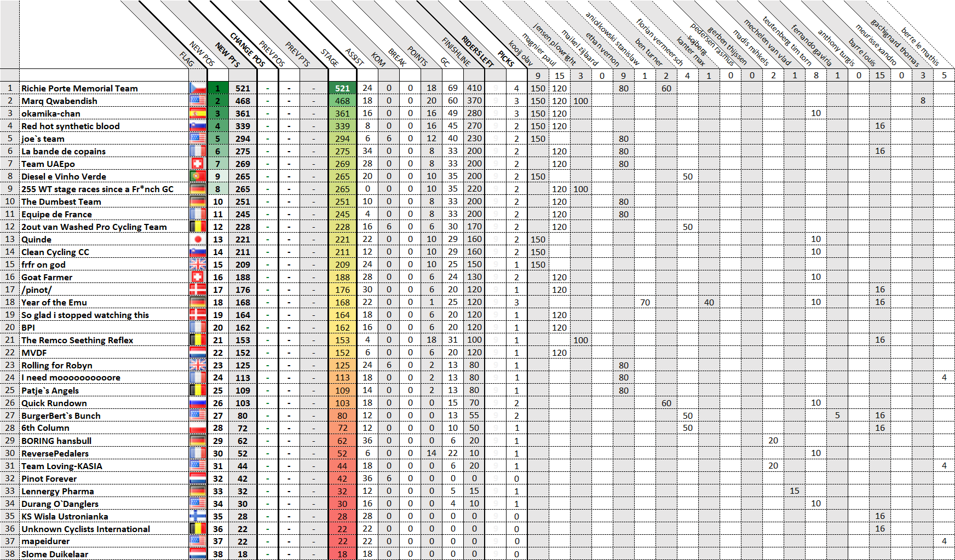Image resolution: width=955 pixels, height=560 pixels.
Task: Select the red STAGE cell 18 for Slome Duikelaar
Action: [x=342, y=554]
